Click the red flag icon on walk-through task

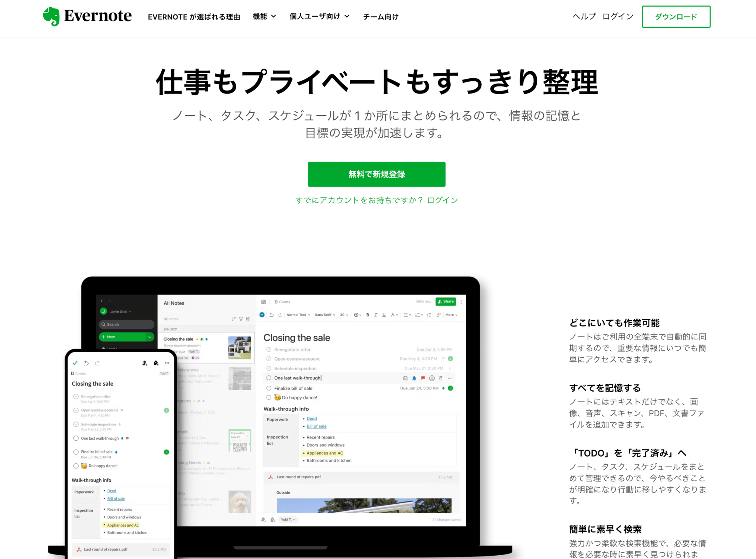(423, 378)
